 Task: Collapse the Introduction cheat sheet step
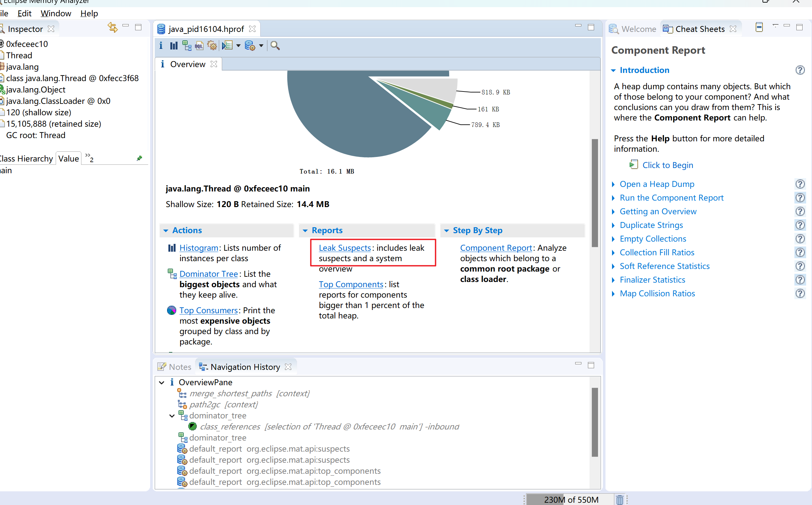click(613, 70)
